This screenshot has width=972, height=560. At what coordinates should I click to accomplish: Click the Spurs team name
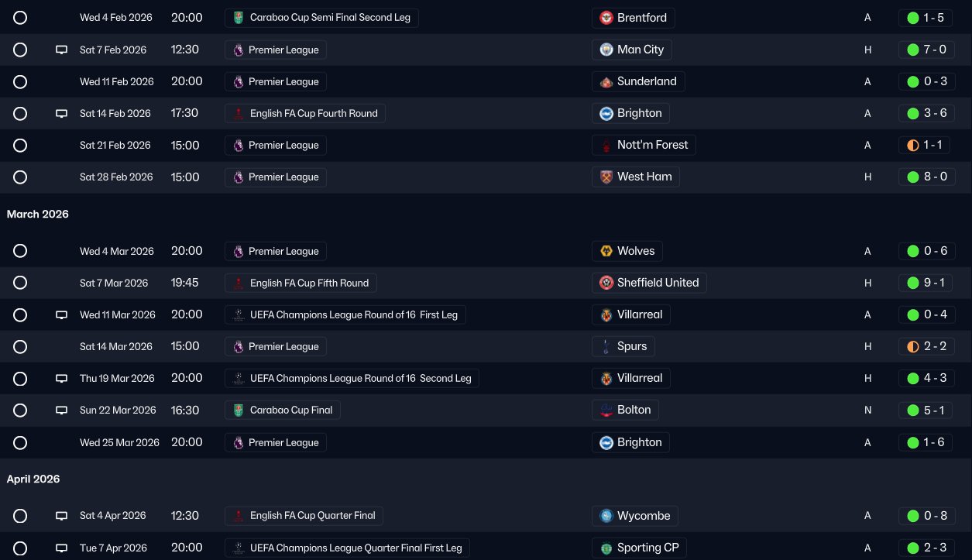tap(631, 346)
